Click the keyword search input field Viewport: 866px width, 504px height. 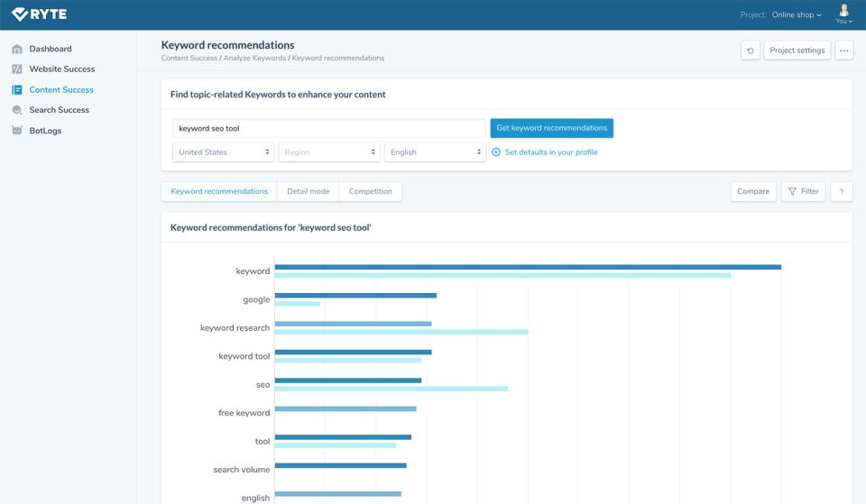tap(329, 128)
